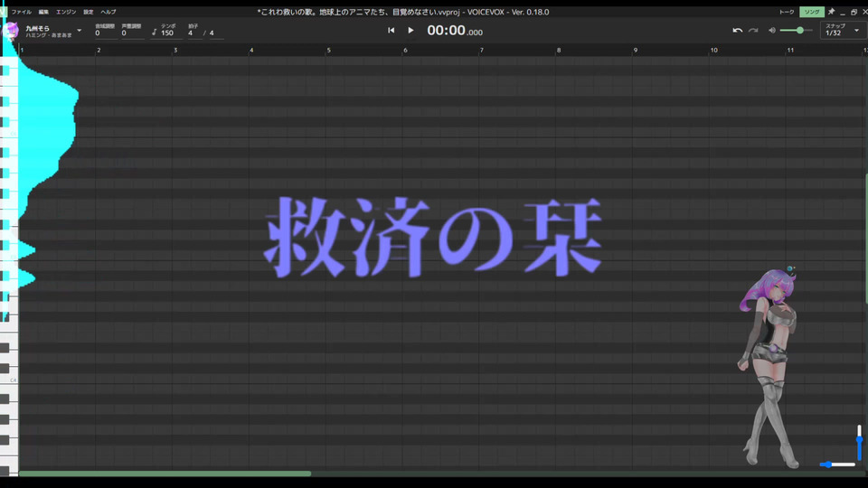Viewport: 868px width, 488px height.
Task: Open the ファイル menu
Action: pos(21,12)
